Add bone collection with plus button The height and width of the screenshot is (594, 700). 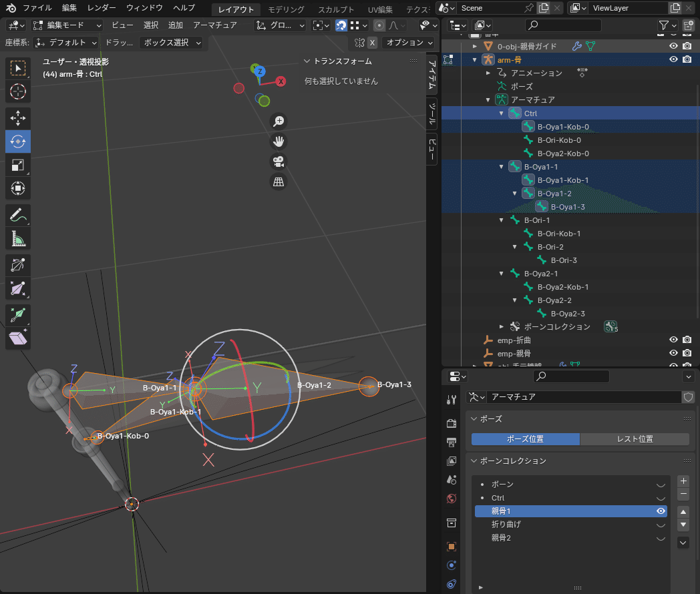click(683, 481)
